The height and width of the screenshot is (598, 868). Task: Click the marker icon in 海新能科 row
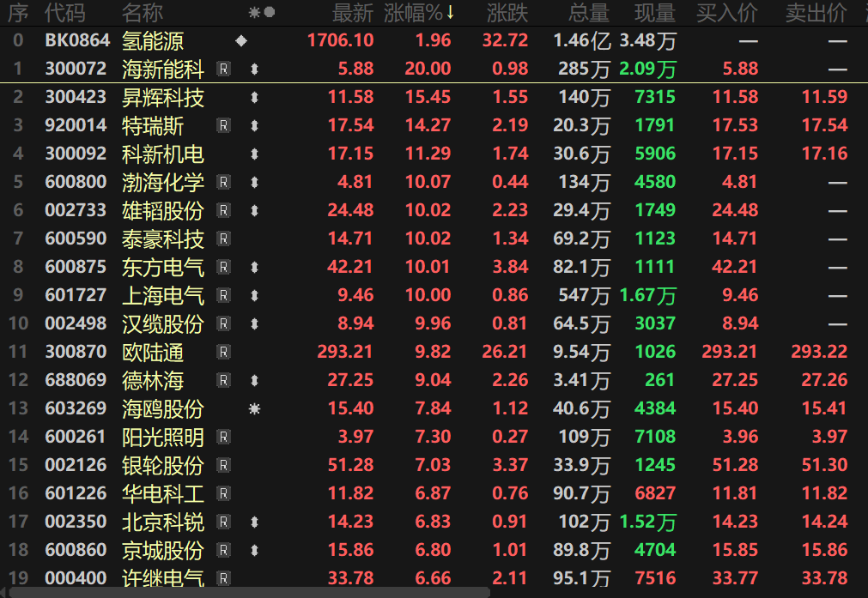tap(255, 69)
